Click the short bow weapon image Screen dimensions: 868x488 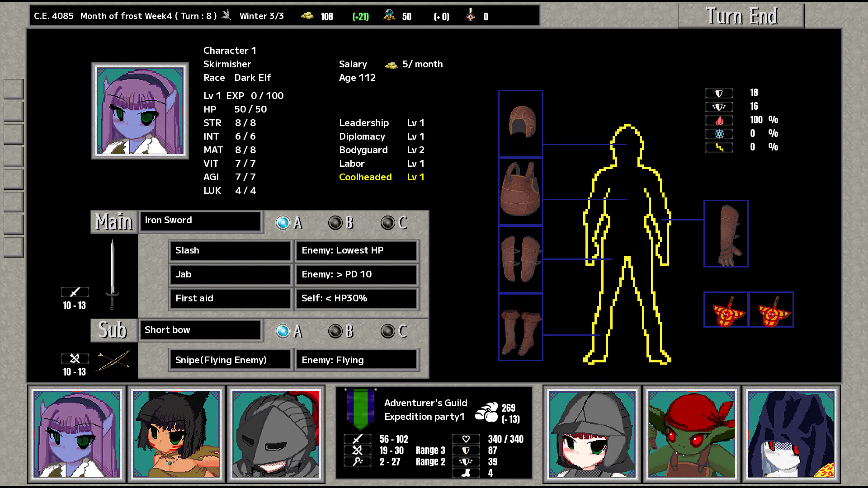click(113, 361)
